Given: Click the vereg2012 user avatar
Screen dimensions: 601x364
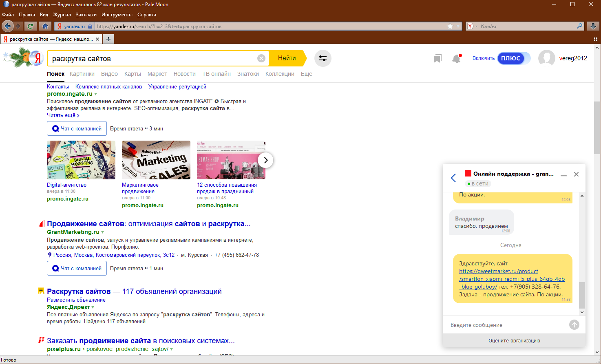Looking at the screenshot, I should (547, 58).
